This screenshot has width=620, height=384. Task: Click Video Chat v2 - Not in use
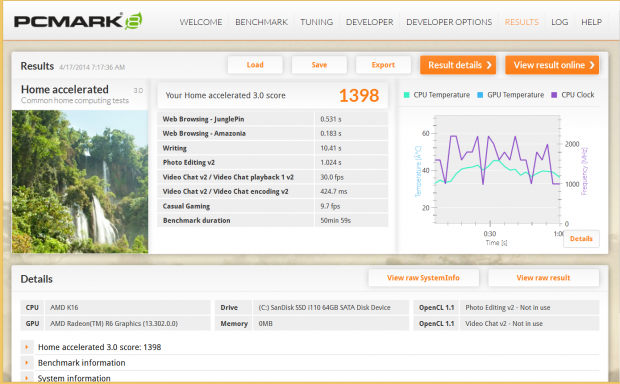click(x=504, y=323)
